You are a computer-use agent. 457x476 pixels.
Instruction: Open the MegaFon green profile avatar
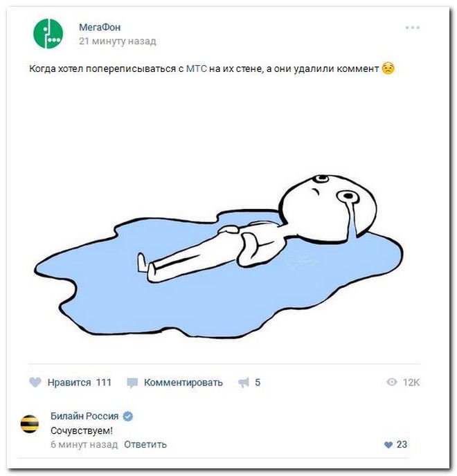click(48, 33)
